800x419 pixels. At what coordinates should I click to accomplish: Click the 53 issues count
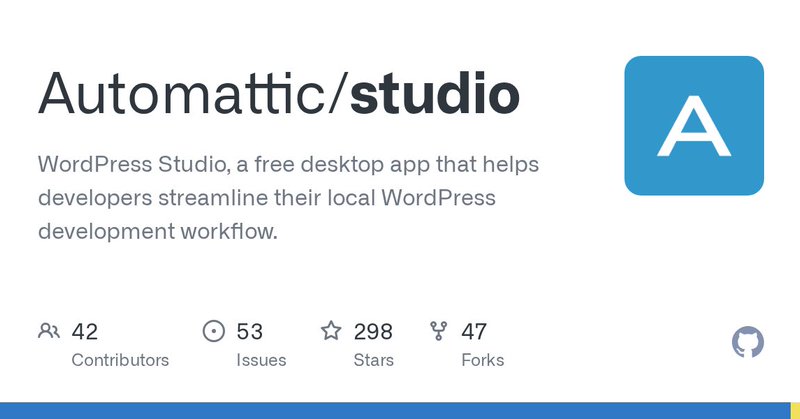tap(249, 332)
